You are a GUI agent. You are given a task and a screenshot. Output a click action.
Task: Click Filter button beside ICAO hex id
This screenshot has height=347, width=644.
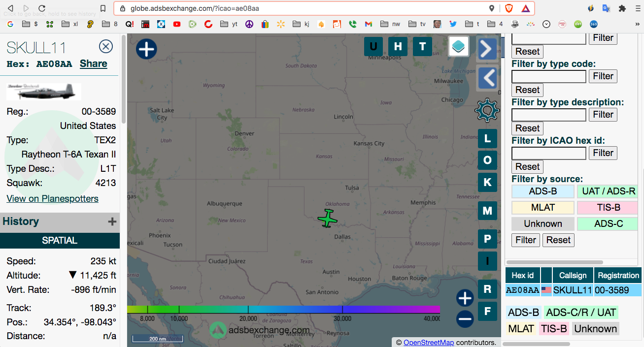(603, 153)
